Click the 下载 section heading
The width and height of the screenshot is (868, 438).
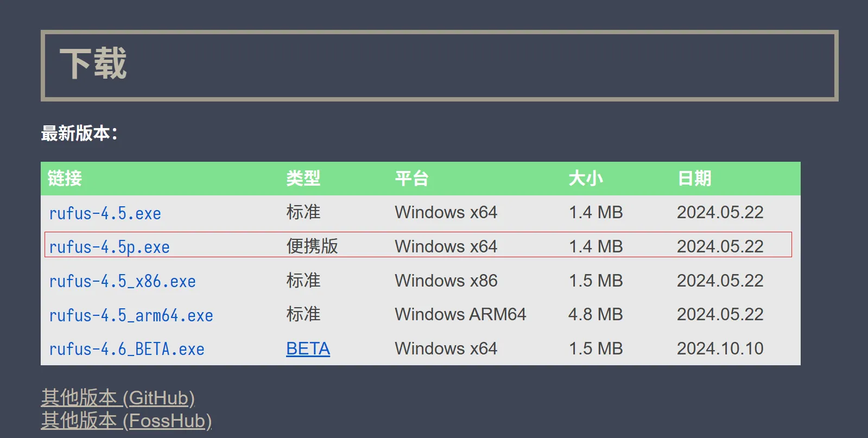[93, 64]
